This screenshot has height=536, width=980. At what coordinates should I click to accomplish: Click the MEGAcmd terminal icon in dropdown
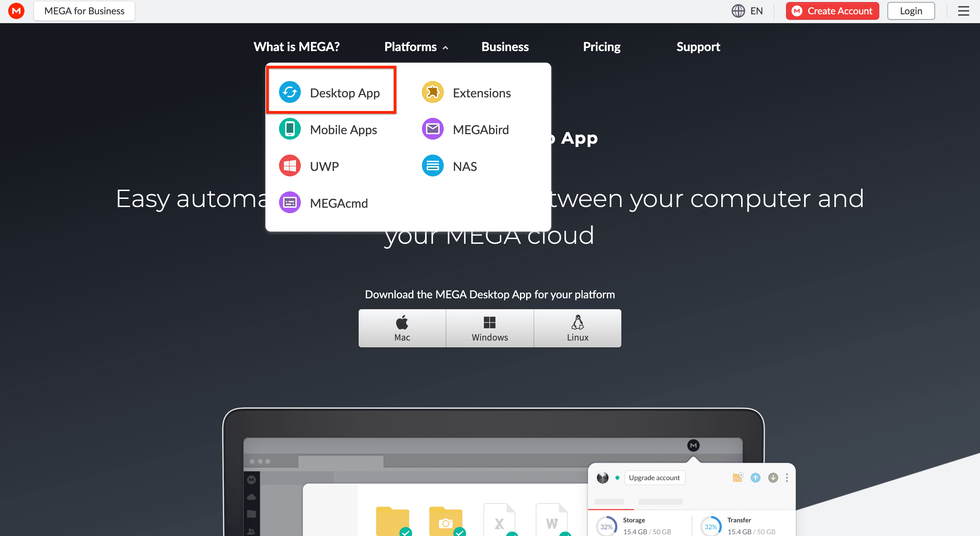[290, 203]
